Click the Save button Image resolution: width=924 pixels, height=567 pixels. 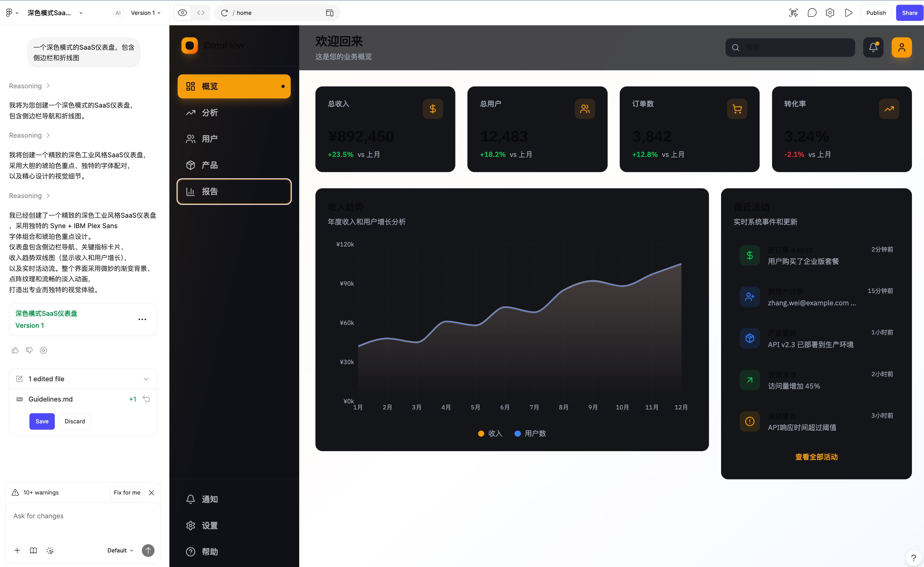[x=42, y=421]
